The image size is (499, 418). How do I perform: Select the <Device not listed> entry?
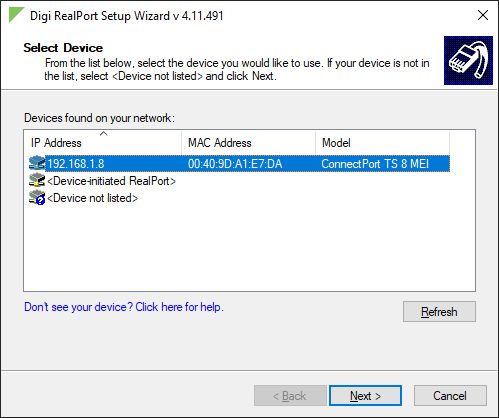click(92, 198)
